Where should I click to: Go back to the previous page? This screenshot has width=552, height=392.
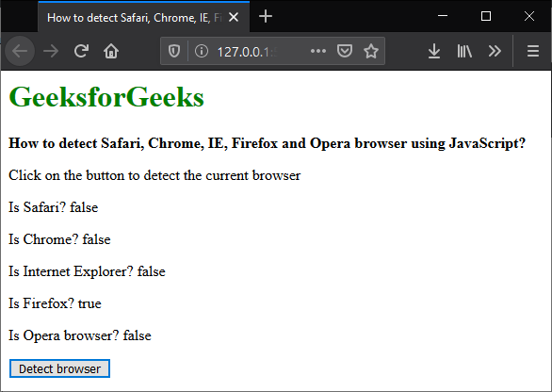click(20, 52)
